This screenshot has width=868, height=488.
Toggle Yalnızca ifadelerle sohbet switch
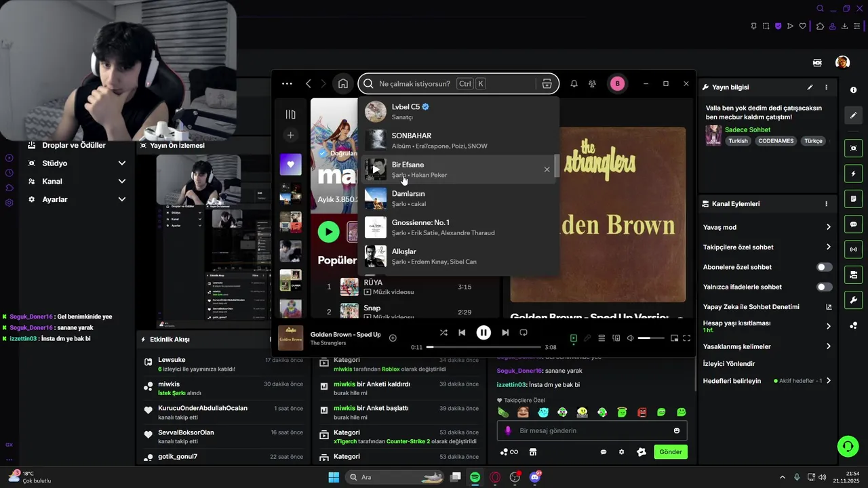[824, 287]
